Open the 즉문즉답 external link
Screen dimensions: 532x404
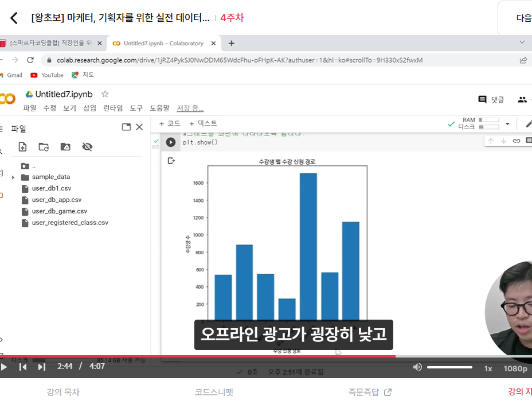(x=370, y=392)
